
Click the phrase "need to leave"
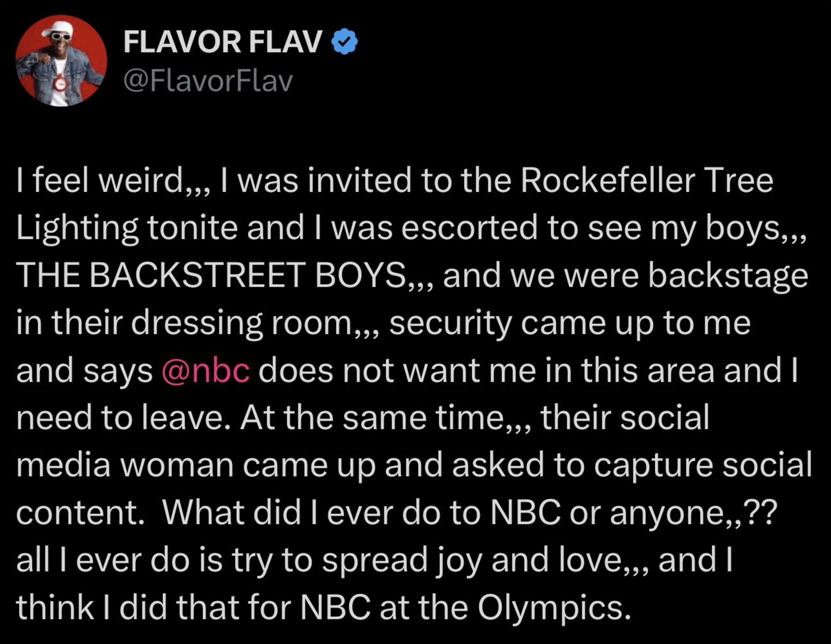click(x=122, y=418)
